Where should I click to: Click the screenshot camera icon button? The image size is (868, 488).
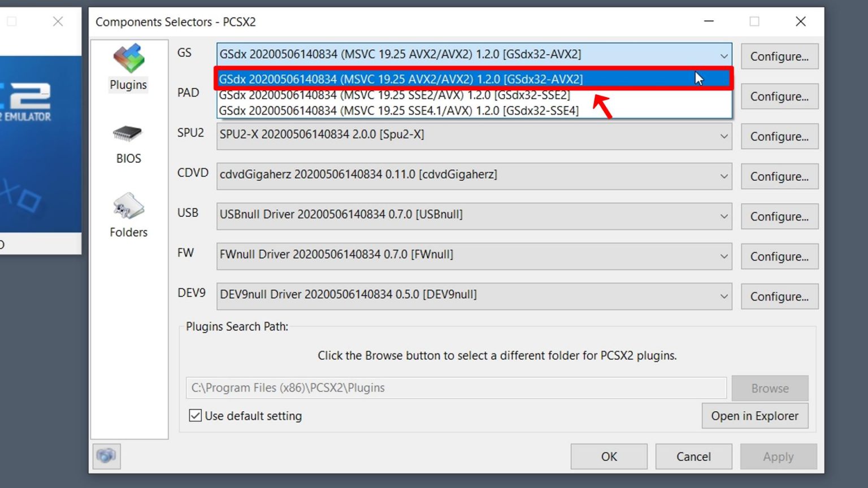(x=106, y=456)
